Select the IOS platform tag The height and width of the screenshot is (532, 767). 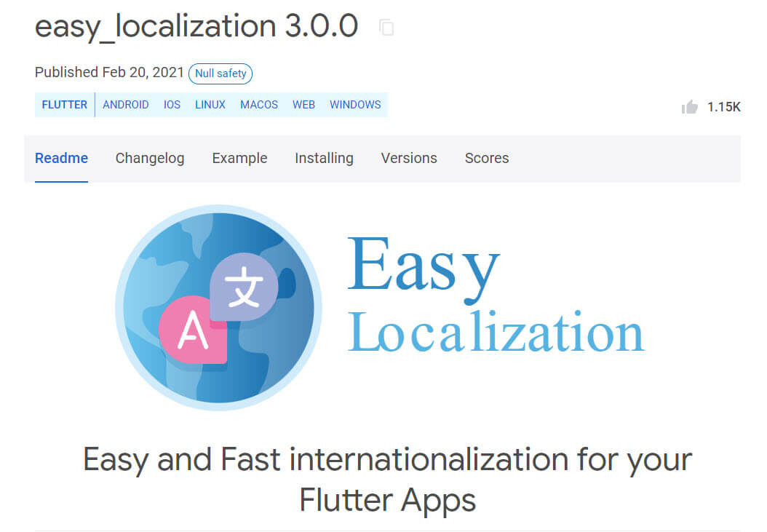pos(172,105)
